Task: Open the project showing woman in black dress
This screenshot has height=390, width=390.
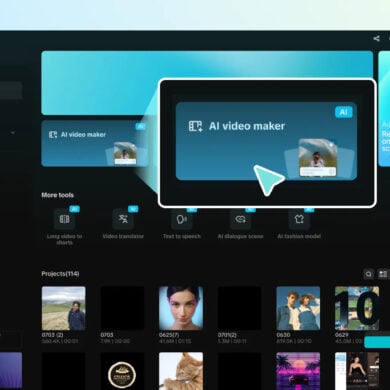Action: [357, 371]
